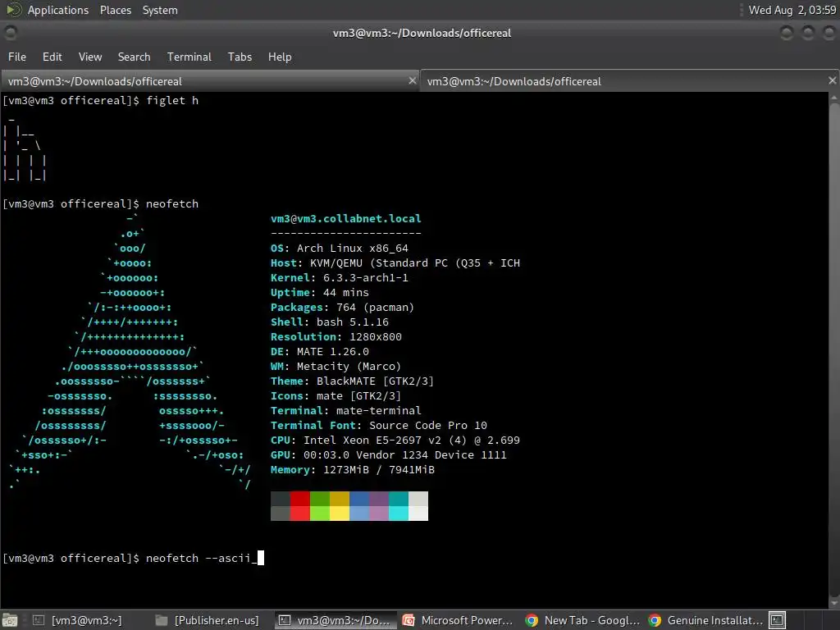
Task: Click the Kernel: 6.3.3-arch1-1 line
Action: (339, 277)
